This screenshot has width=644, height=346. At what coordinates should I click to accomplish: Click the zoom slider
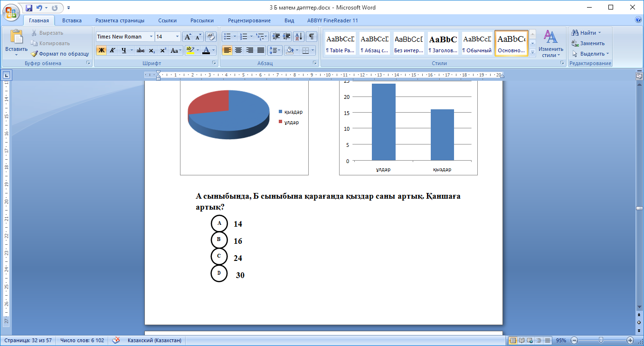601,340
